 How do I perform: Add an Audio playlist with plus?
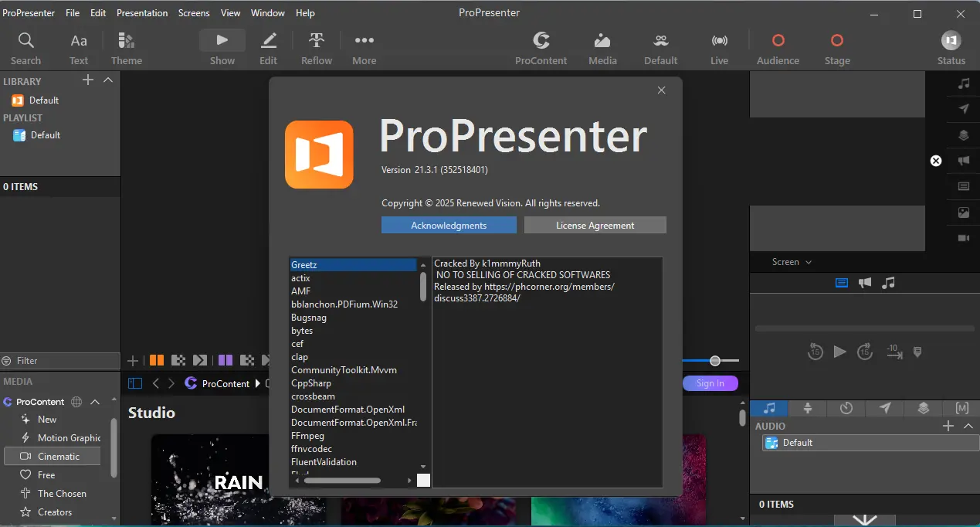[x=948, y=426]
